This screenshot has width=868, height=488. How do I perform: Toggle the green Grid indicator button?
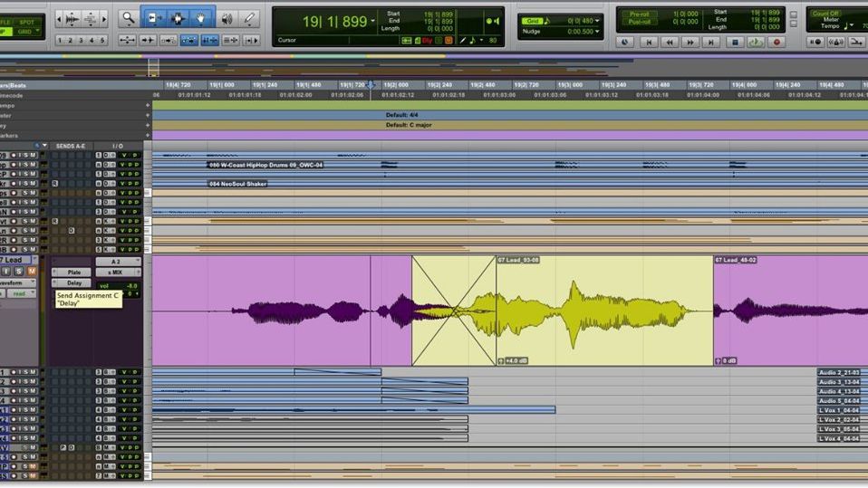tap(532, 21)
